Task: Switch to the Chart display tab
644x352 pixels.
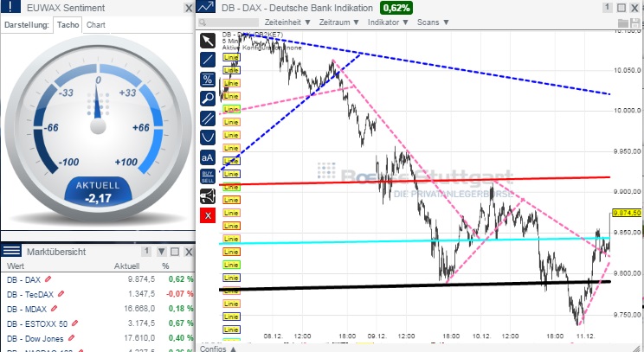Action: coord(96,24)
